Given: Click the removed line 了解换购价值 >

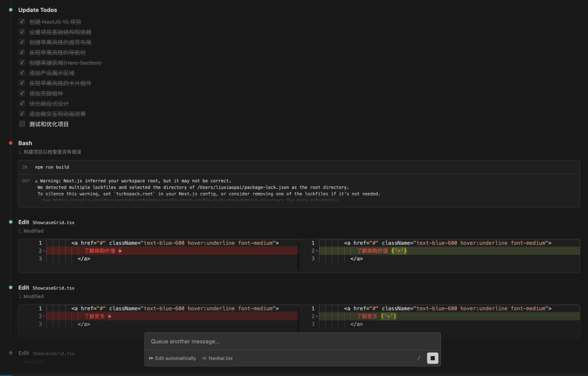Looking at the screenshot, I should [173, 251].
